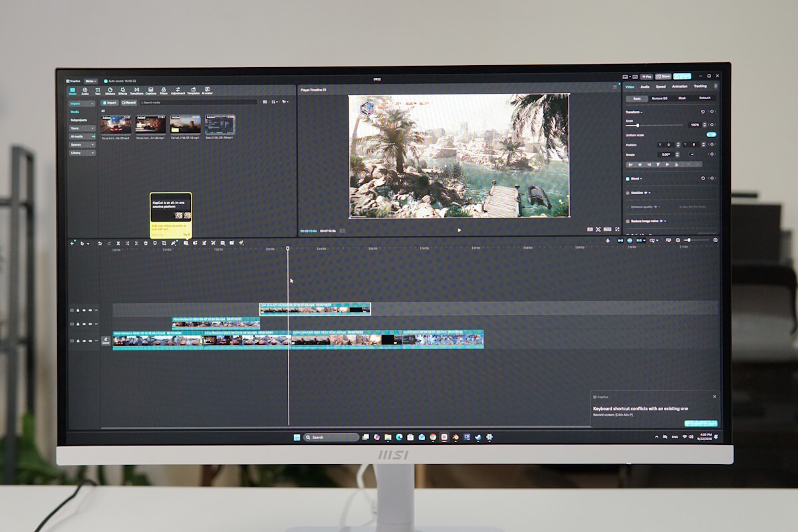
Task: Click the Split clip icon
Action: [x=118, y=243]
